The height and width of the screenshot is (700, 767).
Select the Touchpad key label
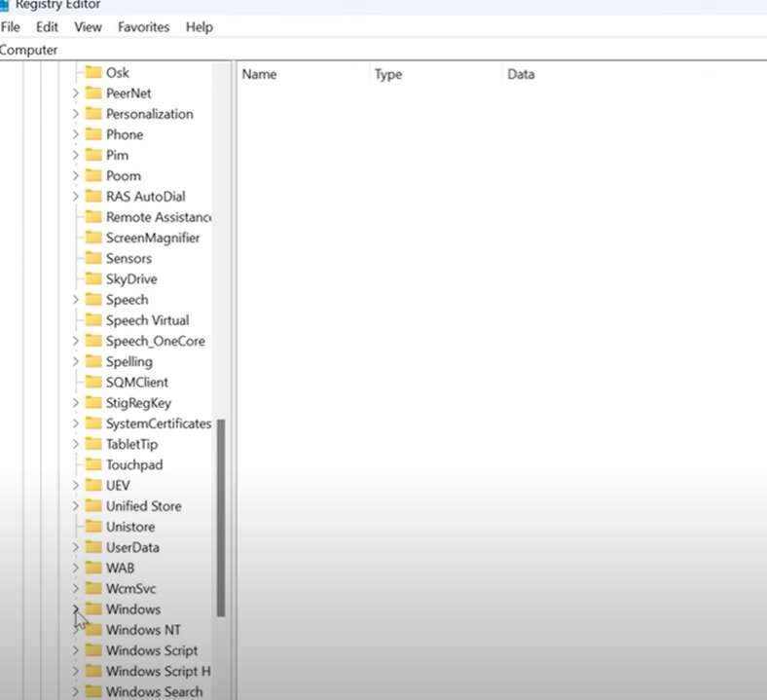click(x=134, y=464)
